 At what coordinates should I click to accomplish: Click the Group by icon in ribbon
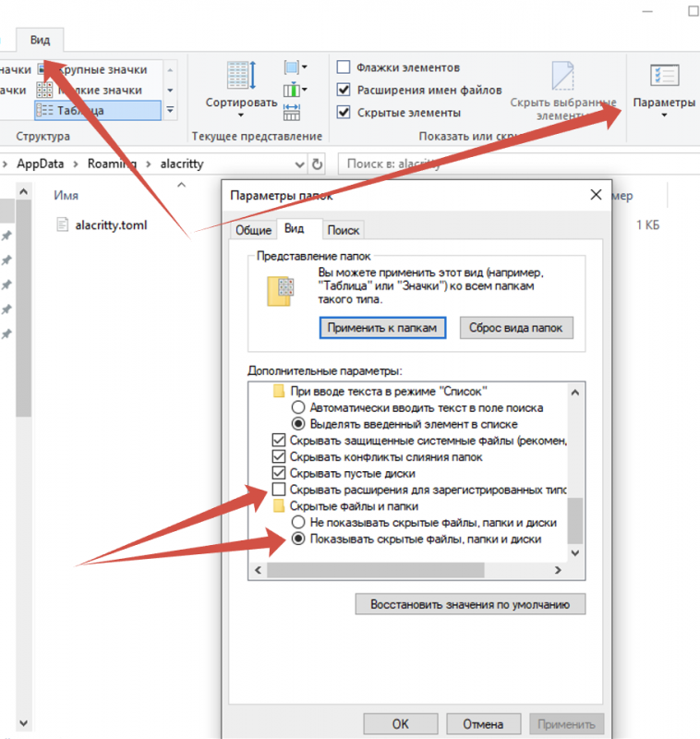pyautogui.click(x=296, y=67)
